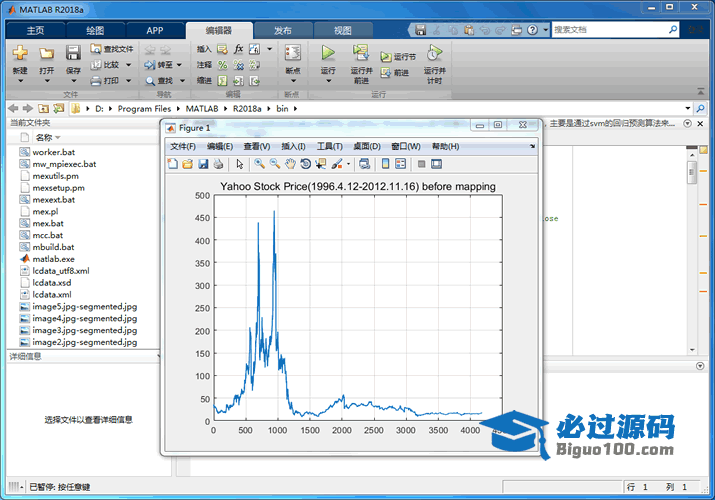This screenshot has width=715, height=500.
Task: Click the search documentation input field
Action: pyautogui.click(x=610, y=30)
